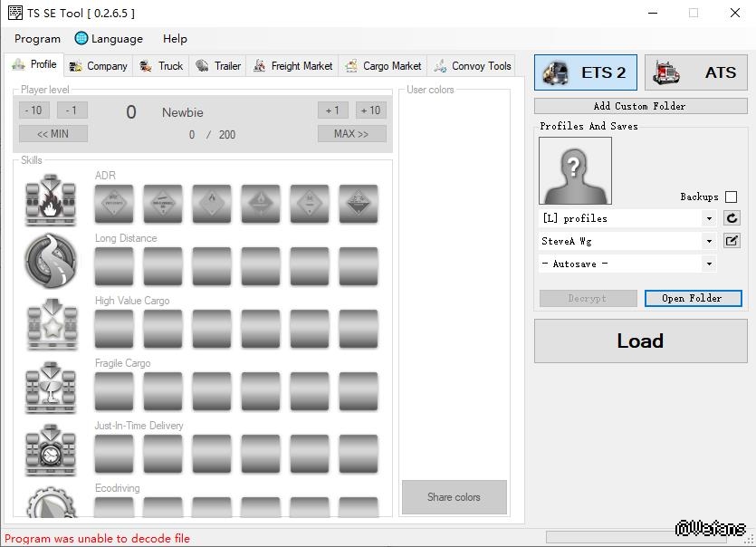This screenshot has height=547, width=756.
Task: Minimize the TS SE Tool window
Action: point(653,13)
